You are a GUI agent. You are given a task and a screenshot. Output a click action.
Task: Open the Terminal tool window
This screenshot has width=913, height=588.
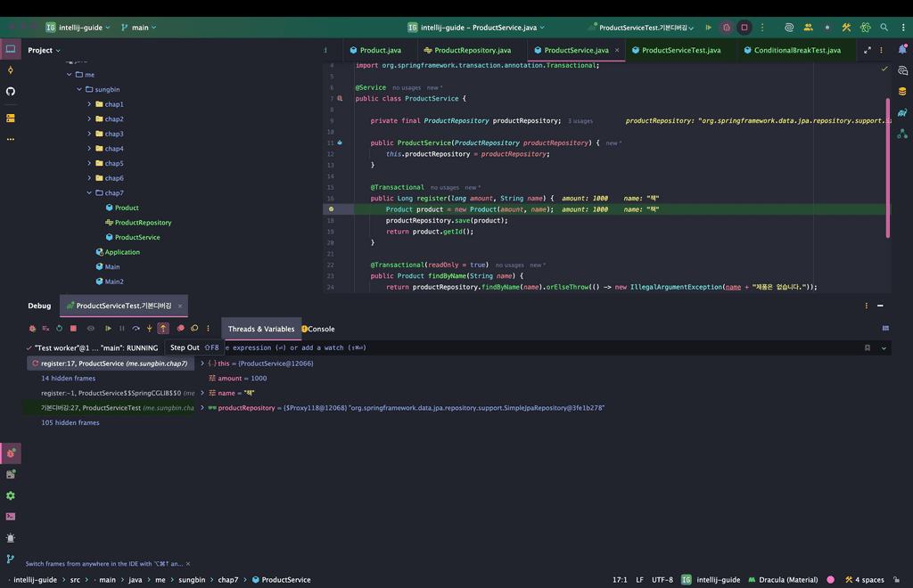[11, 517]
